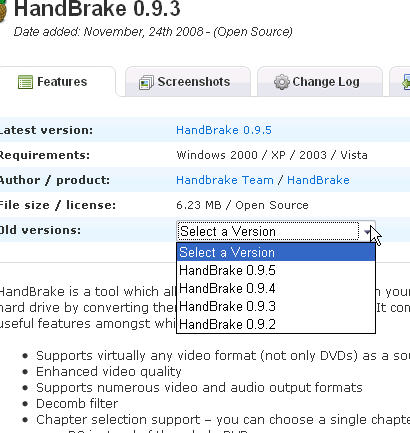Open the Features tab

[57, 82]
